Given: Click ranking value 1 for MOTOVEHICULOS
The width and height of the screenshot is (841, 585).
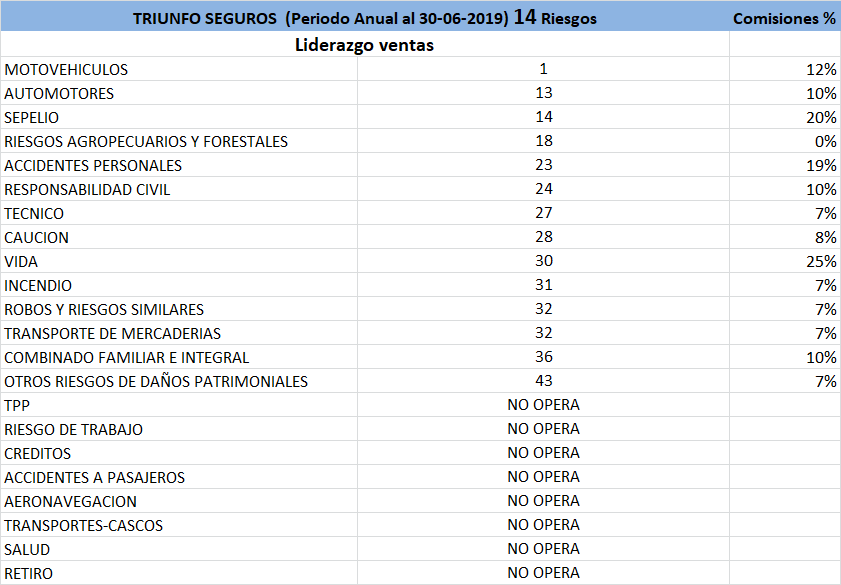Looking at the screenshot, I should point(543,69).
